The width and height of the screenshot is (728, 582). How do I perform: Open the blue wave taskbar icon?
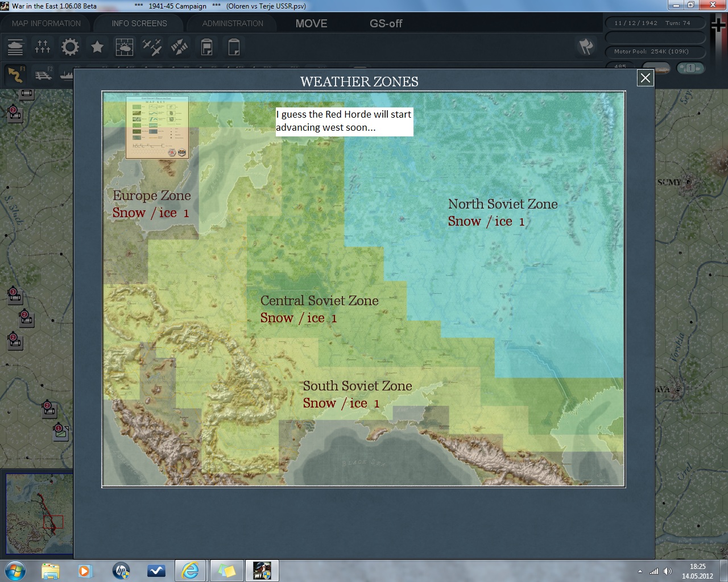(x=156, y=570)
